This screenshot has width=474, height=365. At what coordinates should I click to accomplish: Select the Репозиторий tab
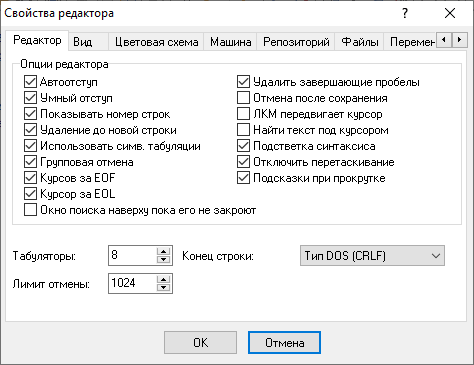click(x=296, y=42)
